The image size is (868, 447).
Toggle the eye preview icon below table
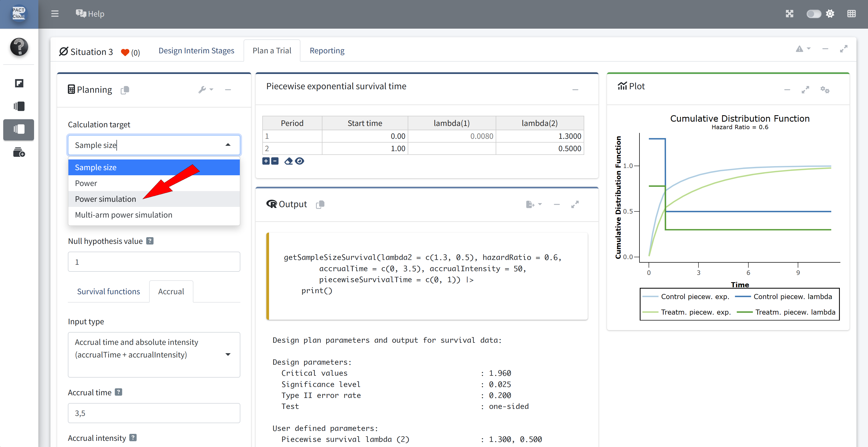point(300,161)
